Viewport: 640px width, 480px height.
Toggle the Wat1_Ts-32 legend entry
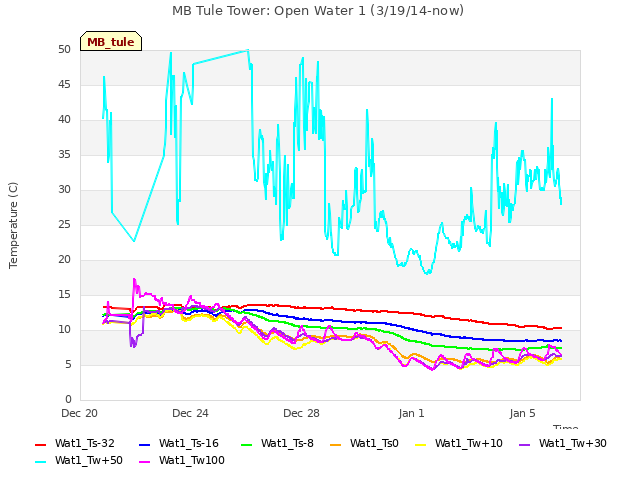pos(75,444)
